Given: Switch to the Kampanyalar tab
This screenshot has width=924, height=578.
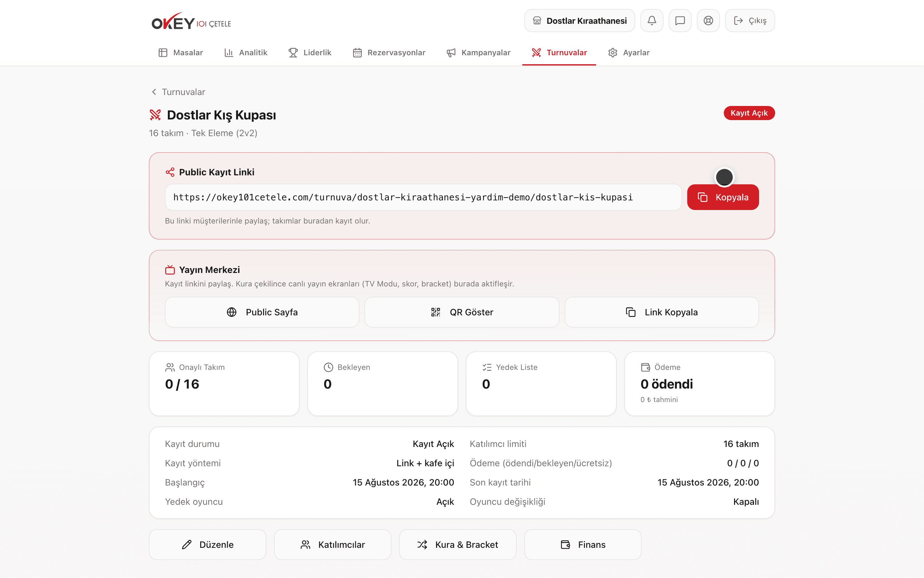Looking at the screenshot, I should pyautogui.click(x=478, y=52).
